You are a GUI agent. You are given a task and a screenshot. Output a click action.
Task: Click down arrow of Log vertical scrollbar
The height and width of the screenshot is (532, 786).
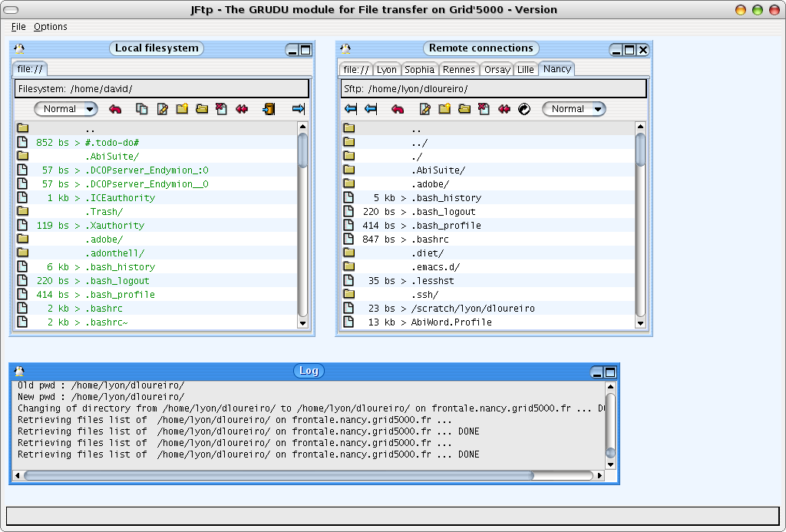tap(610, 464)
